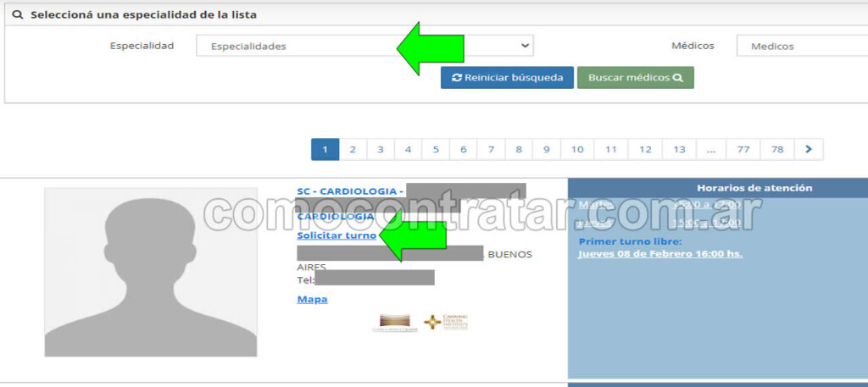
Task: Click the Buscar médicos button
Action: tap(635, 78)
